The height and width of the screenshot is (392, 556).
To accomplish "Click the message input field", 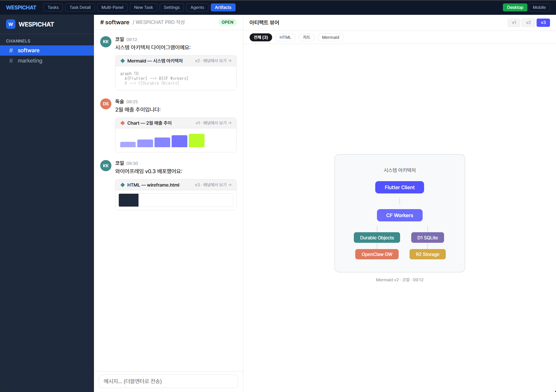I will tap(168, 381).
